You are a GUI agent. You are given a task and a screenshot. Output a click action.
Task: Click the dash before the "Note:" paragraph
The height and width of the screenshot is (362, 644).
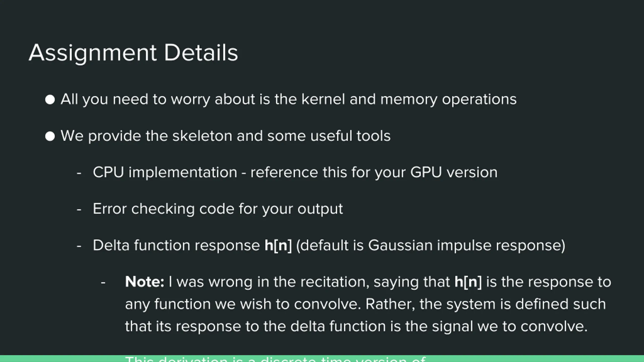(103, 283)
